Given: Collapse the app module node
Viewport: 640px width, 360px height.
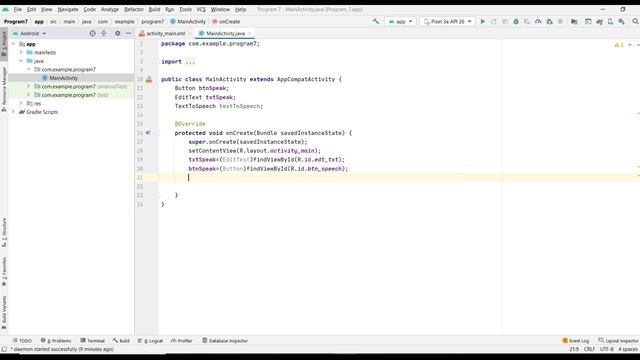Looking at the screenshot, I should [x=13, y=44].
